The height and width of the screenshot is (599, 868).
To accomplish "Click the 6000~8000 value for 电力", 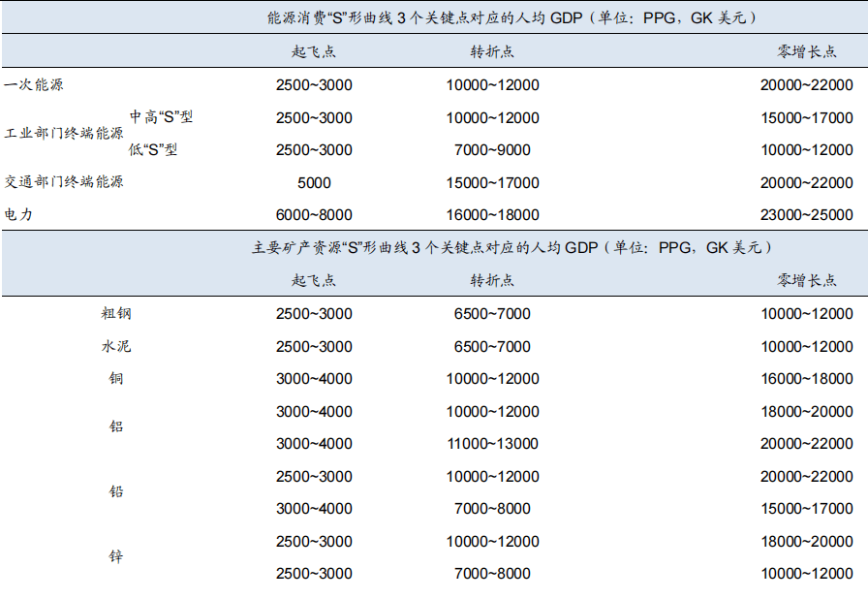I will pyautogui.click(x=314, y=214).
